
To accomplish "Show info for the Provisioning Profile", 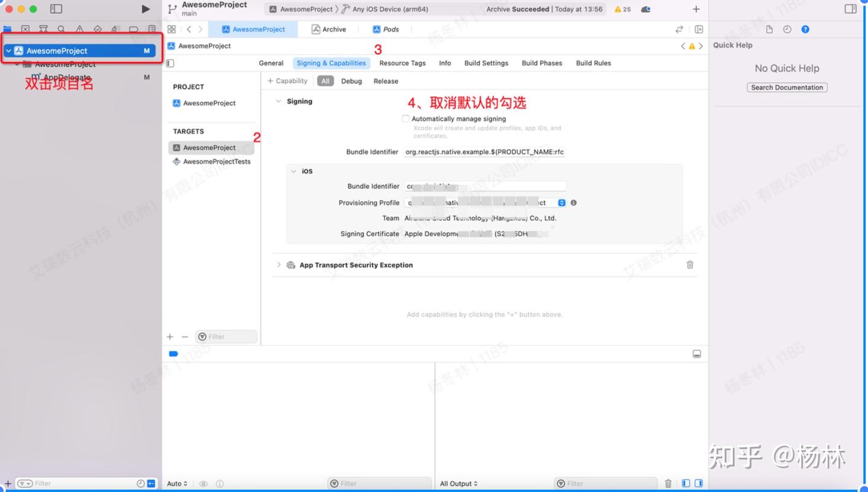I will pyautogui.click(x=573, y=203).
